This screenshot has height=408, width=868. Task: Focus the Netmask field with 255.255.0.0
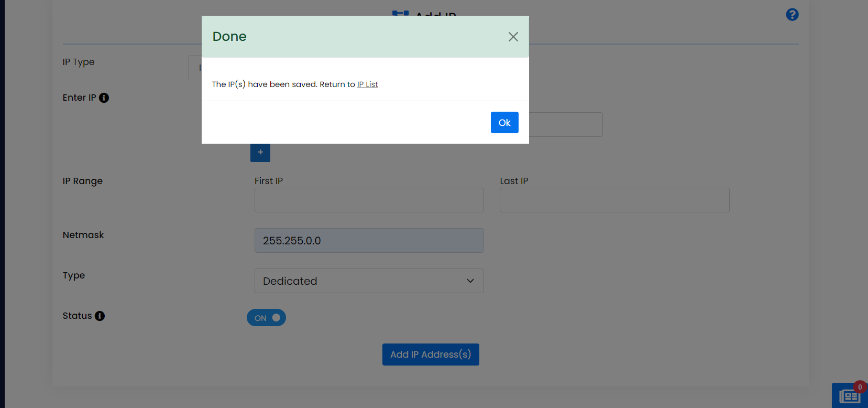369,241
